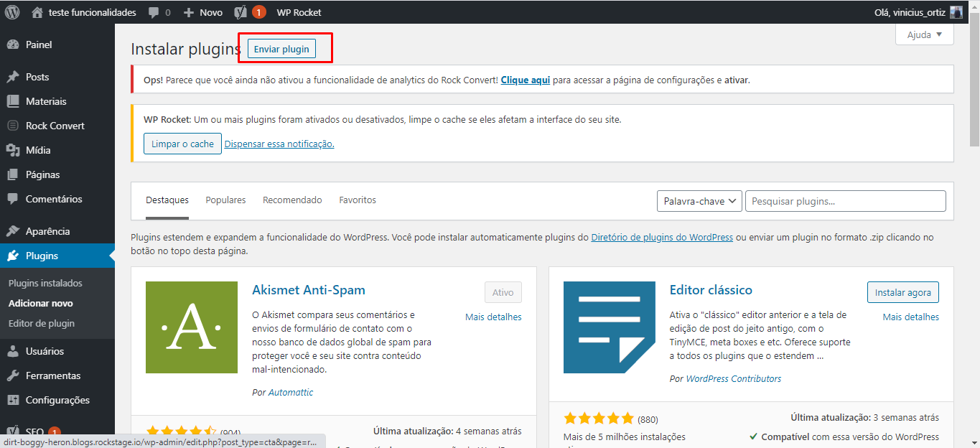980x448 pixels.
Task: Open the Akismet Anti-Spam title link
Action: [309, 290]
